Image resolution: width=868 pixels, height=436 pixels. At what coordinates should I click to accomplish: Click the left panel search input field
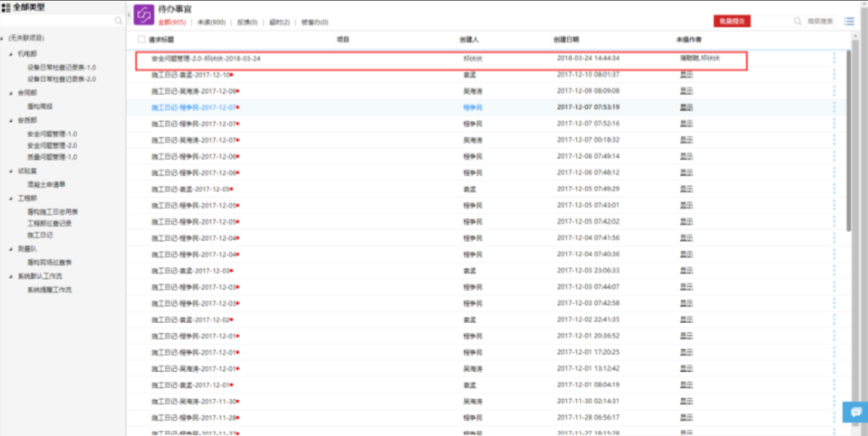[x=57, y=20]
